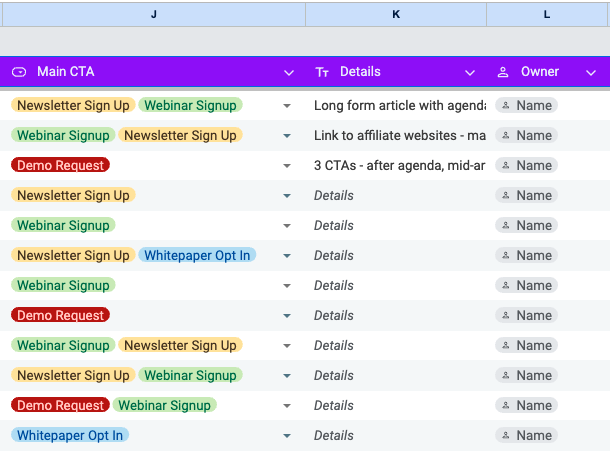Screen dimensions: 610x455
Task: Select column L header
Action: click(547, 15)
